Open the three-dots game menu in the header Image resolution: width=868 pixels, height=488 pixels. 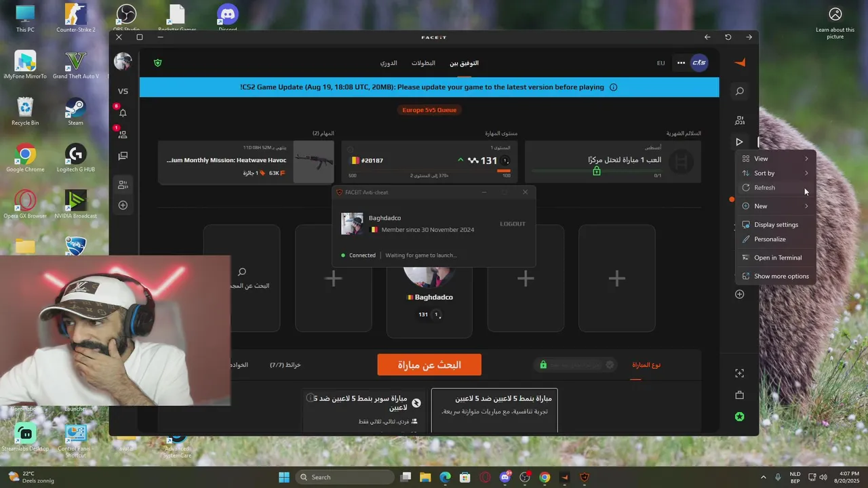681,63
